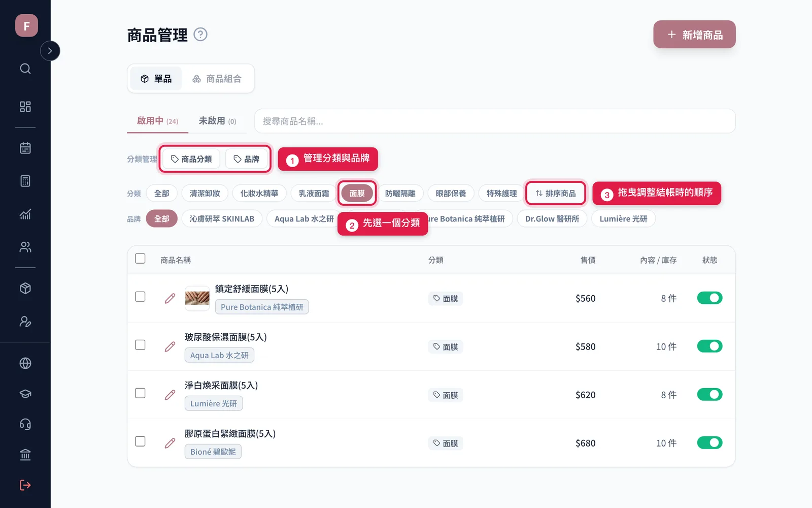Click the 新增商品 button
The image size is (812, 508).
pyautogui.click(x=694, y=35)
